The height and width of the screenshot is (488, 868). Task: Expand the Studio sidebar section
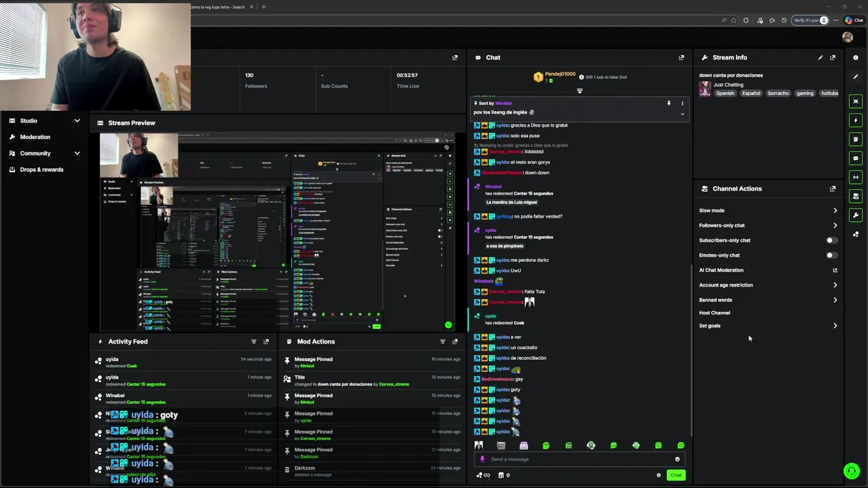pos(77,121)
